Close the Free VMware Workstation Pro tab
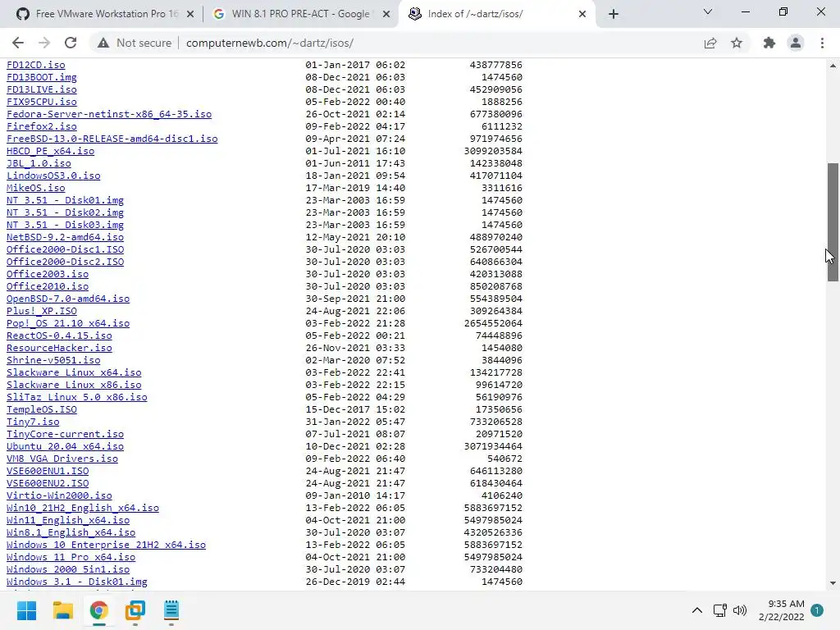The height and width of the screenshot is (630, 840). [190, 14]
